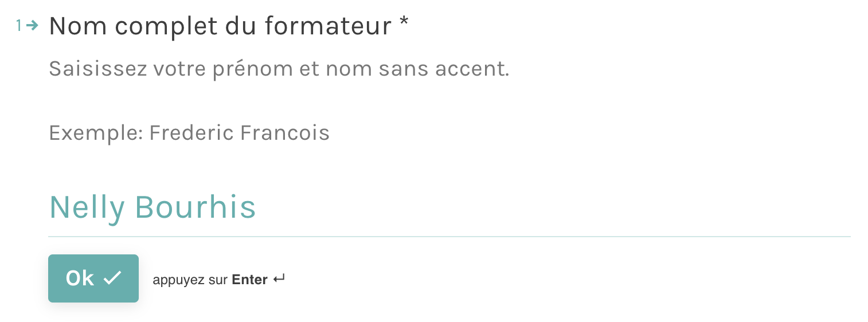Place cursor on the word Nelly
Screen dimensions: 868x322
(87, 207)
